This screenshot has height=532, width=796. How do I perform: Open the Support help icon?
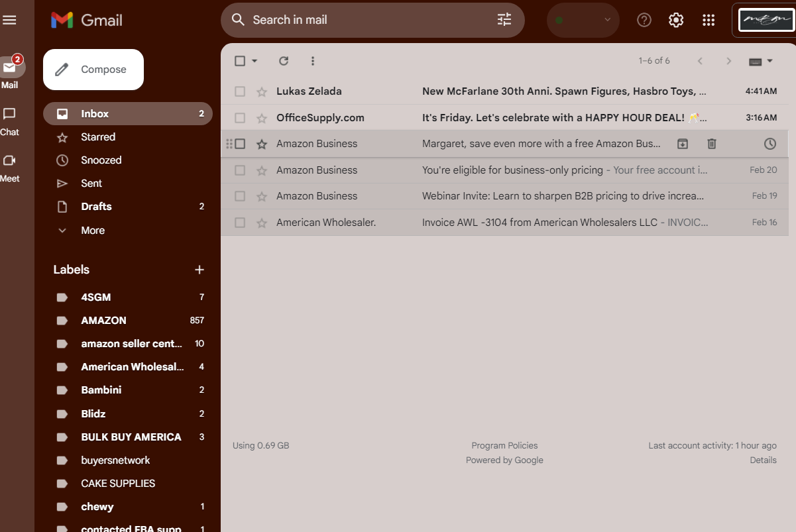click(644, 20)
